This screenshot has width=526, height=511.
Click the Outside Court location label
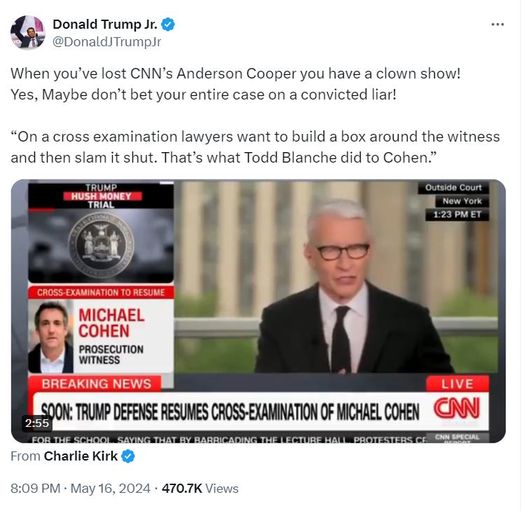(x=453, y=188)
